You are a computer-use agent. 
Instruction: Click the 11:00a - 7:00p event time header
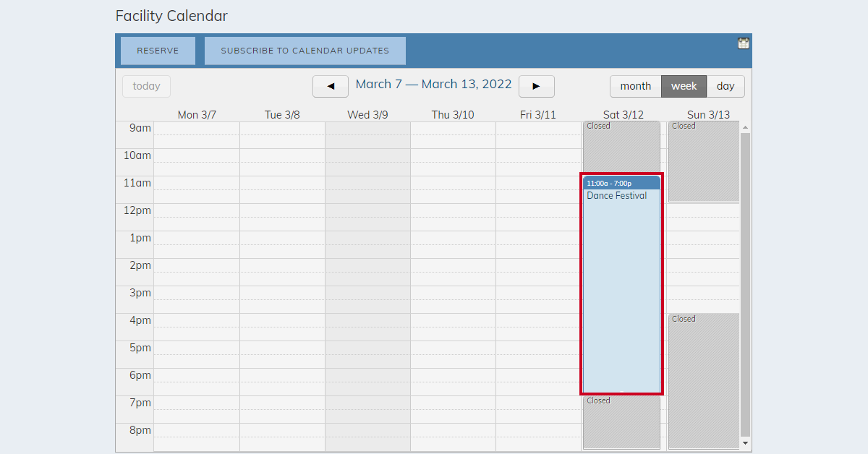point(621,183)
